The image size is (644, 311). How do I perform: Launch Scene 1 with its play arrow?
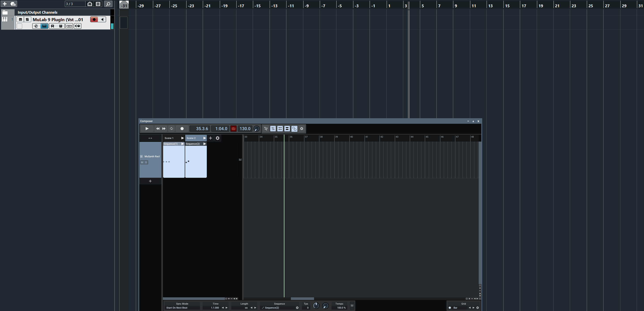(x=183, y=138)
